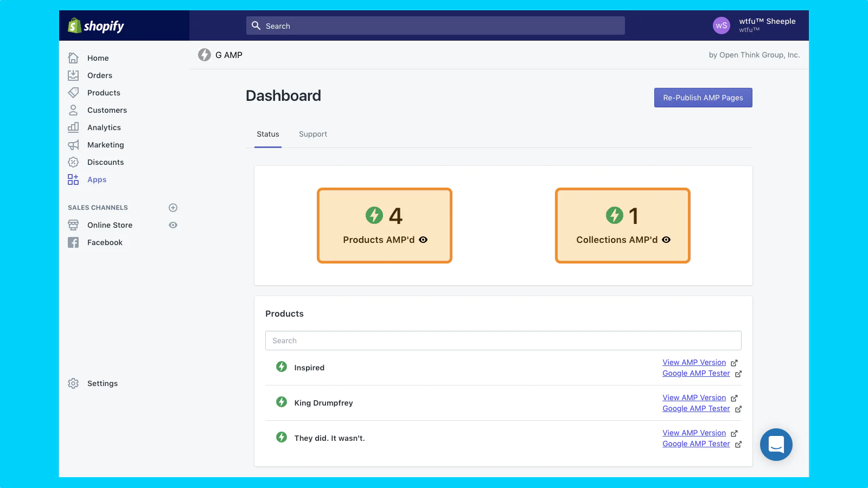Click the wtfu™ Sheeple account name
This screenshot has height=488, width=868.
767,21
